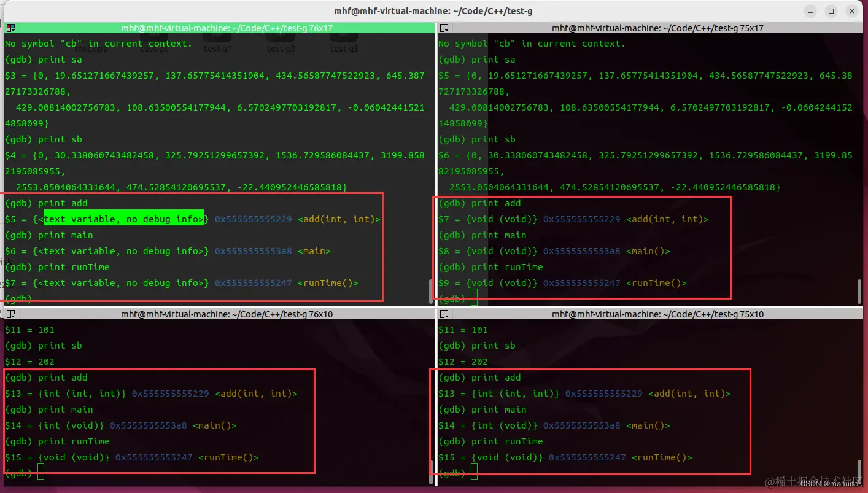The image size is (868, 493).
Task: Click "$14 = {int (void)}" in the 76x10 pane
Action: (x=55, y=425)
